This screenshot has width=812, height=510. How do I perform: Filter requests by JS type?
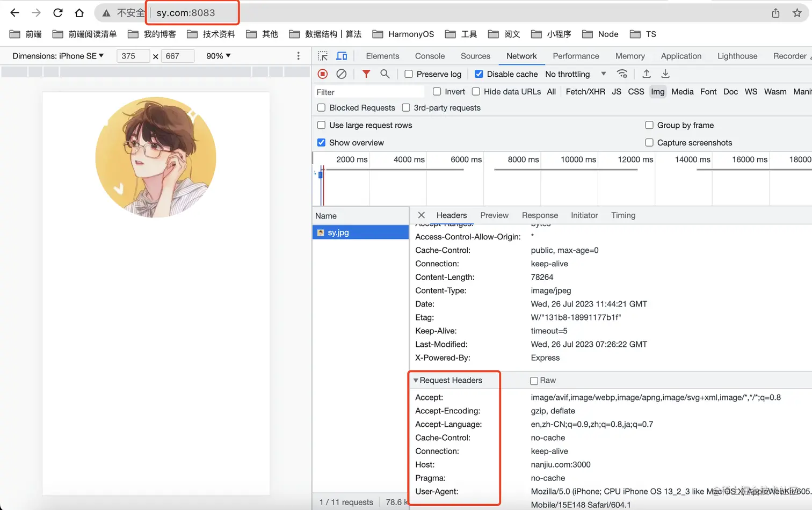point(617,92)
